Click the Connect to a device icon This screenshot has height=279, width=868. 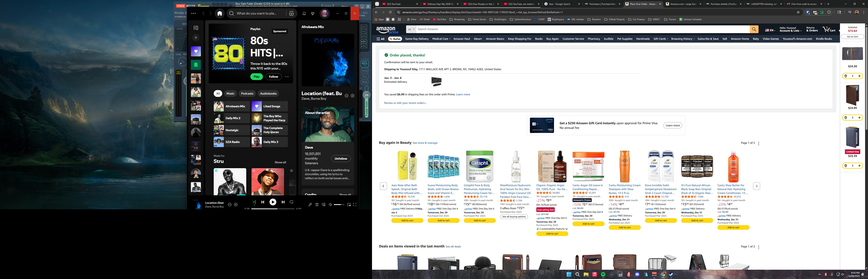(x=324, y=205)
